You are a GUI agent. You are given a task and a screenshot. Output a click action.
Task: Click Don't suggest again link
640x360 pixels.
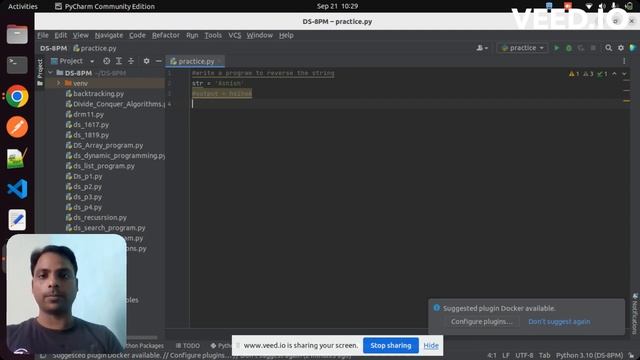(x=559, y=322)
